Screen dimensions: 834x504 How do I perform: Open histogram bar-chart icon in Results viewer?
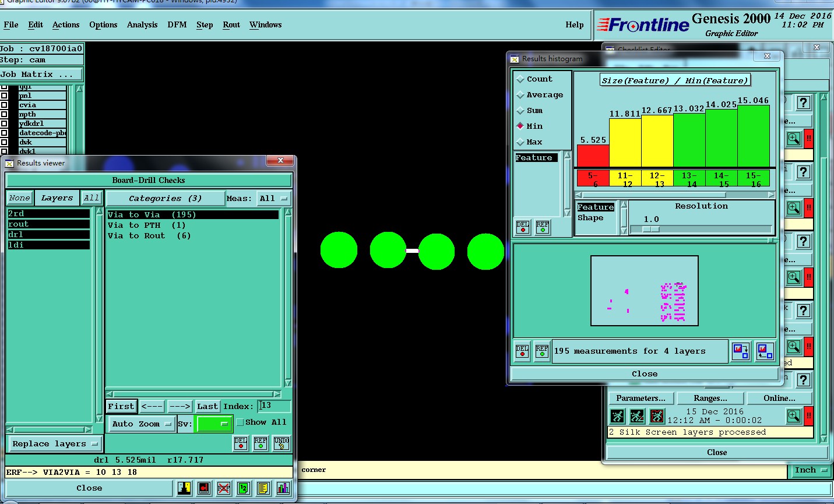(283, 488)
